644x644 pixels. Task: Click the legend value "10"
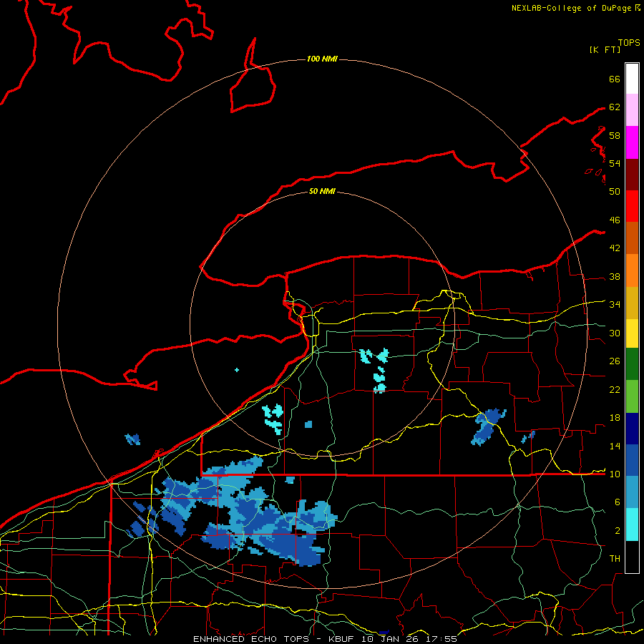pos(615,474)
